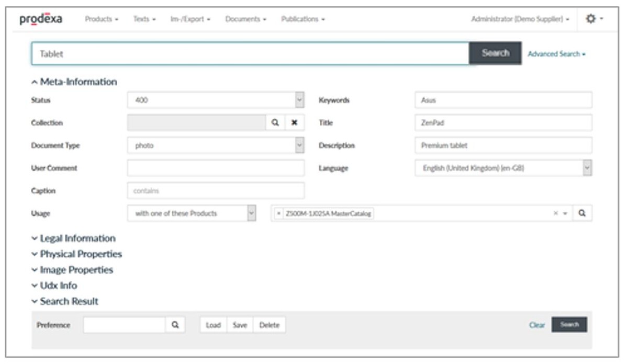Collapse the Meta-Information section
This screenshot has width=628, height=364.
click(74, 82)
